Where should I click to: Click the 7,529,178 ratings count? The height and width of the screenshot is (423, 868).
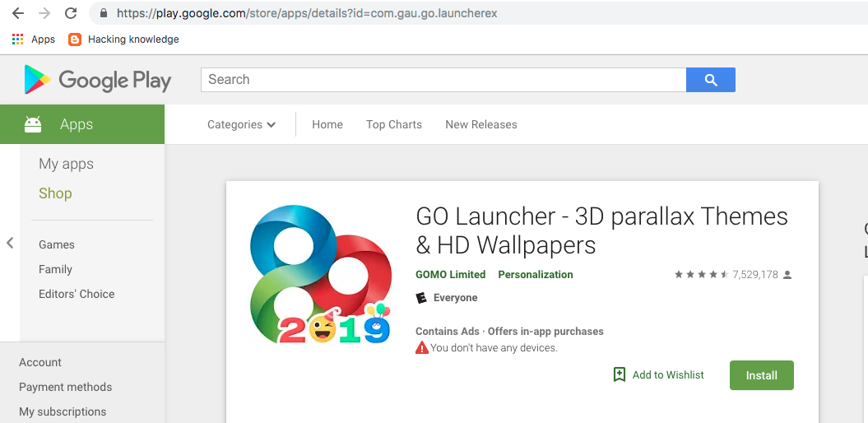tap(755, 275)
